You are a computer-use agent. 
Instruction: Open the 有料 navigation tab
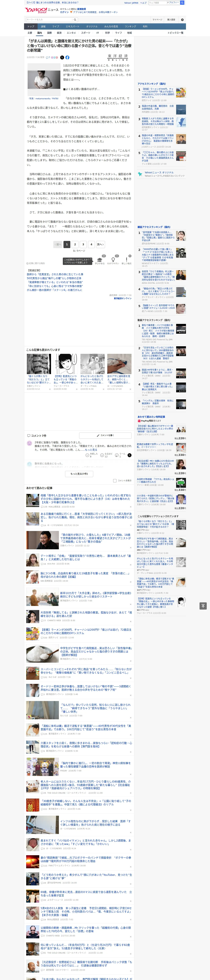(x=145, y=26)
